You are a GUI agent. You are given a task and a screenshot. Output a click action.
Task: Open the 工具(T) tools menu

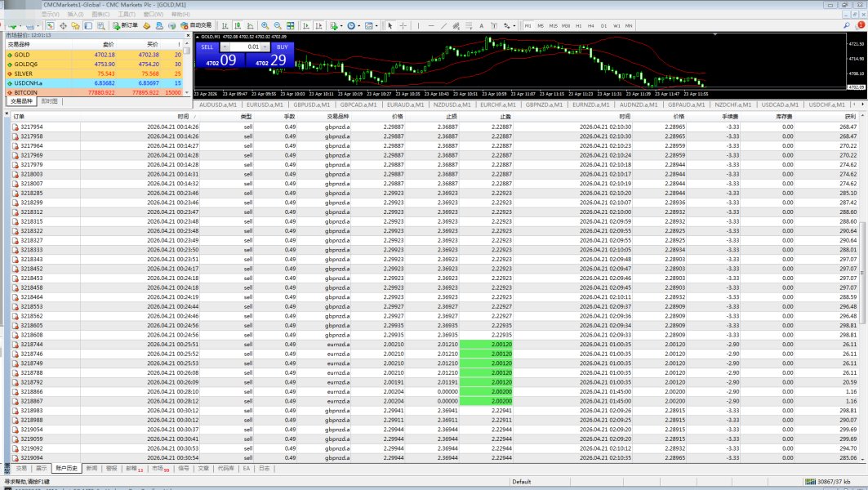127,14
